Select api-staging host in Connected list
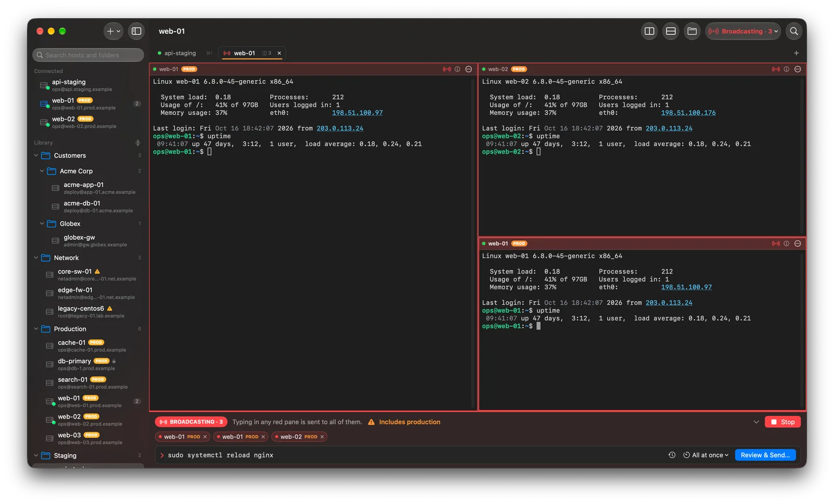This screenshot has height=504, width=834. point(88,85)
